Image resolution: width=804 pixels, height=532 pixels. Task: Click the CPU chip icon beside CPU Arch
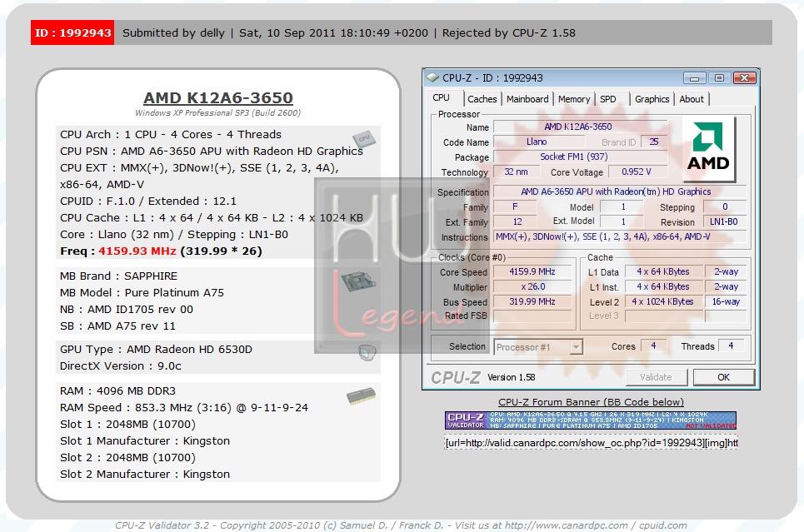(363, 138)
